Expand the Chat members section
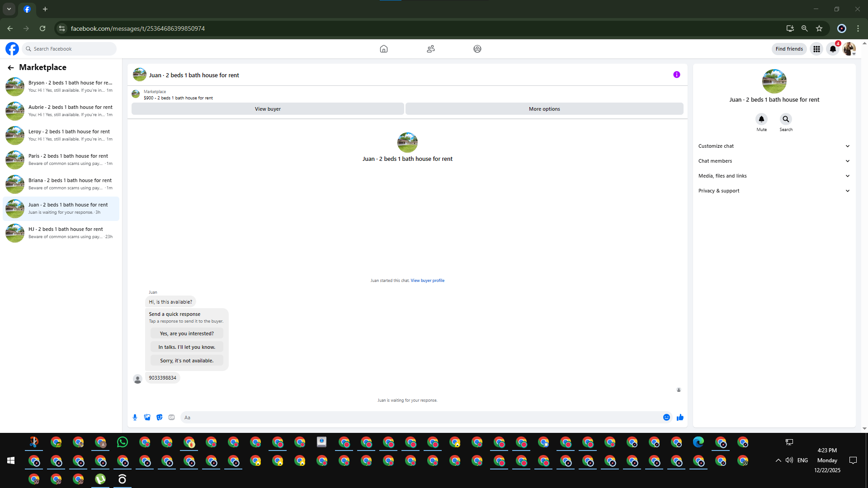This screenshot has height=488, width=868. (x=774, y=161)
